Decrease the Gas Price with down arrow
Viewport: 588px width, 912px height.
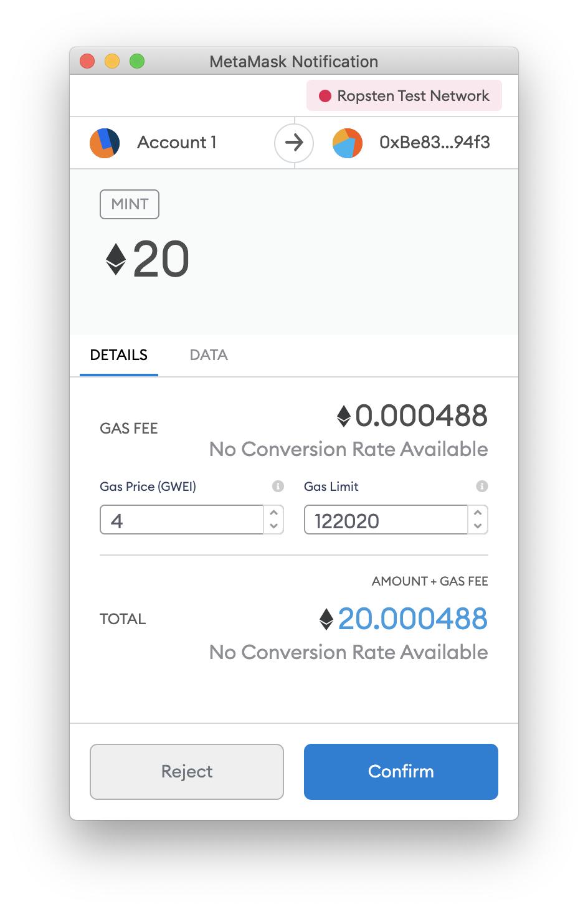pos(273,526)
